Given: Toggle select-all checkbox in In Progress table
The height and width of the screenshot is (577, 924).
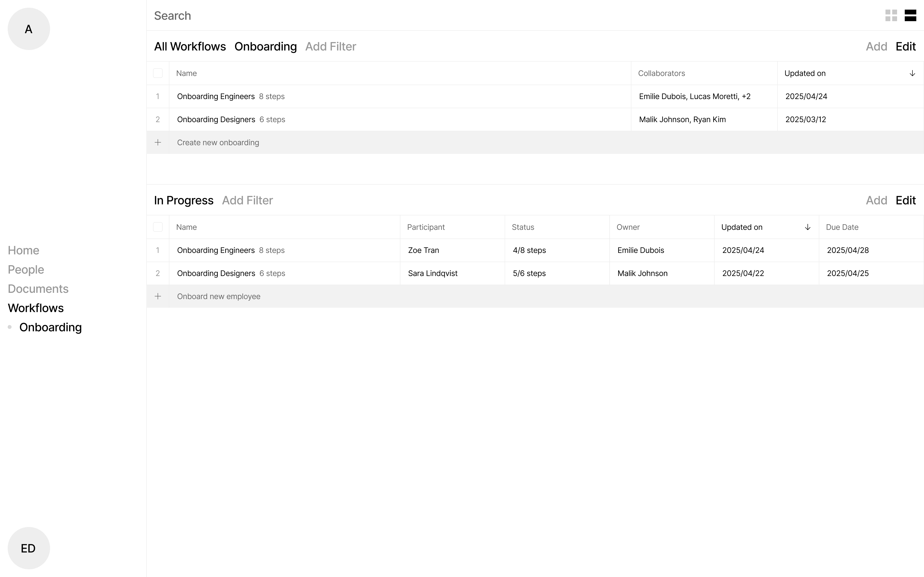Looking at the screenshot, I should (158, 227).
